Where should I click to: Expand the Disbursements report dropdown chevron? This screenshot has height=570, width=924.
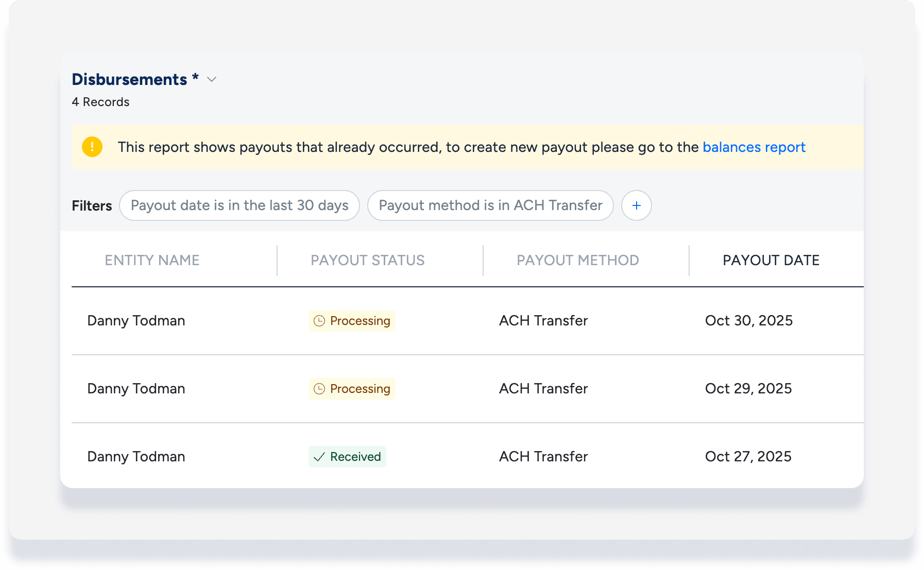tap(212, 79)
